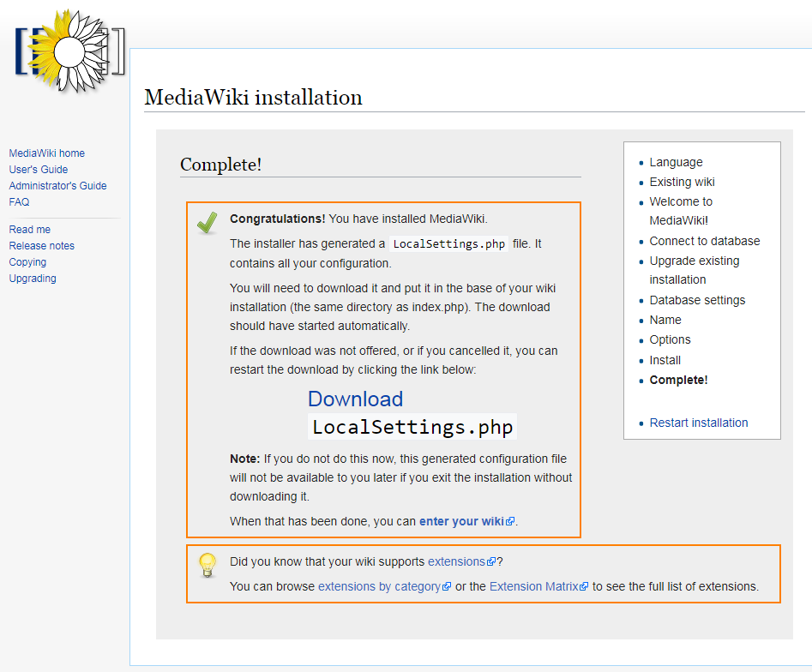Open the MediaWiki home link

coord(46,153)
